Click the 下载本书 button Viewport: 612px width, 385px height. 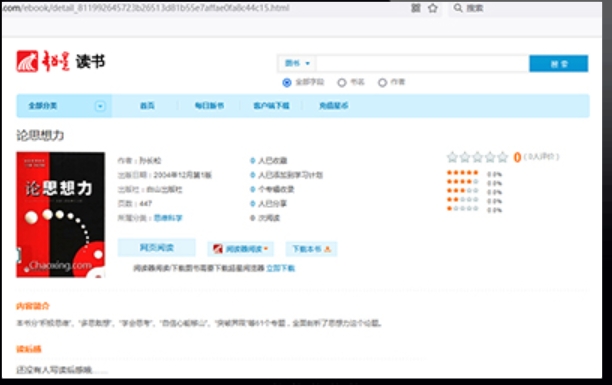coord(311,249)
